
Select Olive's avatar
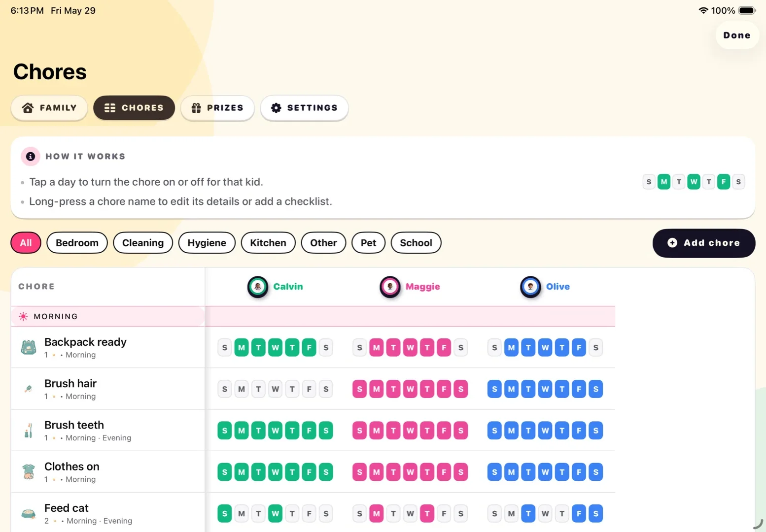530,287
